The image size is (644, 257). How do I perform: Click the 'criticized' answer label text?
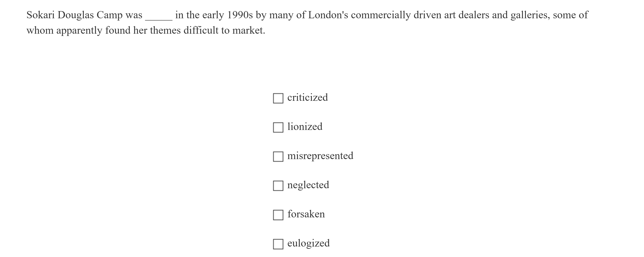[x=307, y=98]
